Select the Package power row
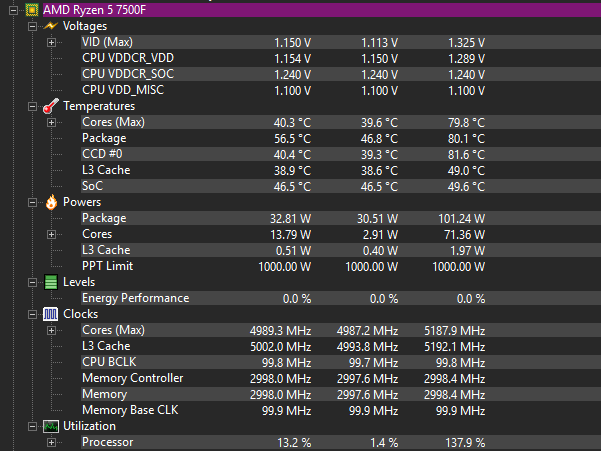Image resolution: width=601 pixels, height=451 pixels. coord(341,218)
